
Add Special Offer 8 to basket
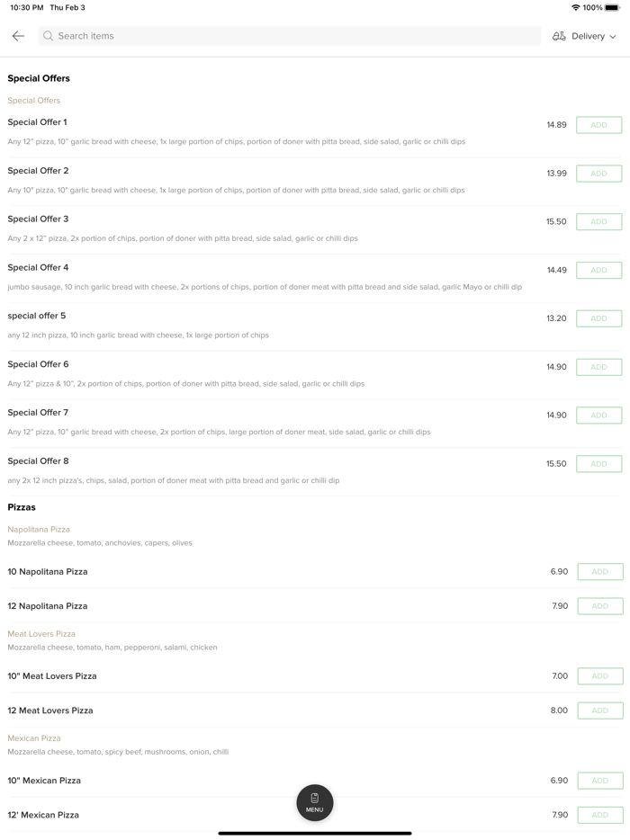(598, 464)
